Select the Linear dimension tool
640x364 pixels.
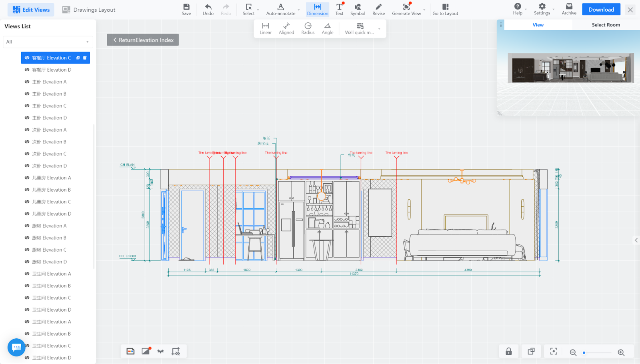point(265,28)
